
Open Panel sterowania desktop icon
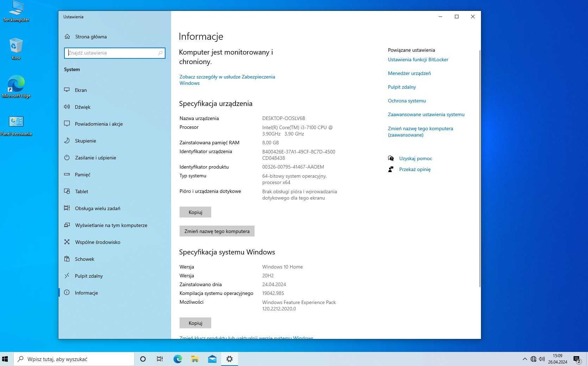click(16, 126)
